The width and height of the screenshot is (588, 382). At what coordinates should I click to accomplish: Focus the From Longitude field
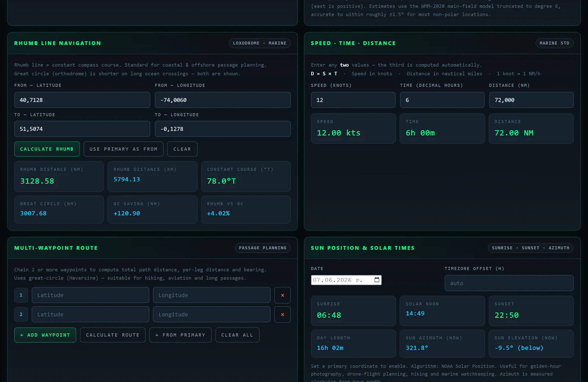(223, 100)
